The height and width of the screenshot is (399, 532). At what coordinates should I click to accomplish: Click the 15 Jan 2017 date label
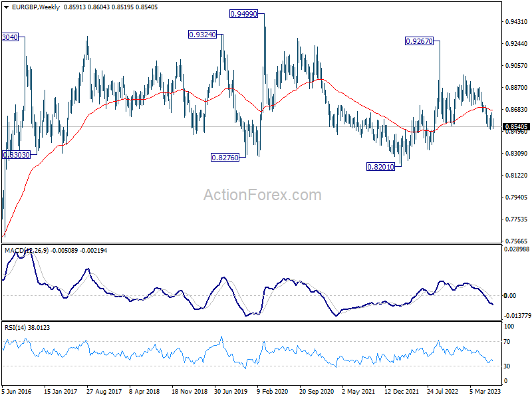[61, 391]
